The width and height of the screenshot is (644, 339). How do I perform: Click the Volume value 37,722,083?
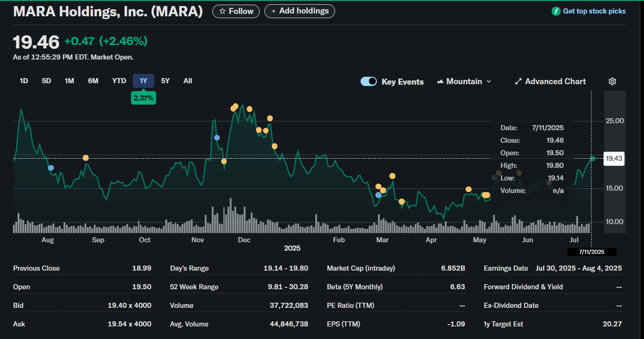point(289,306)
